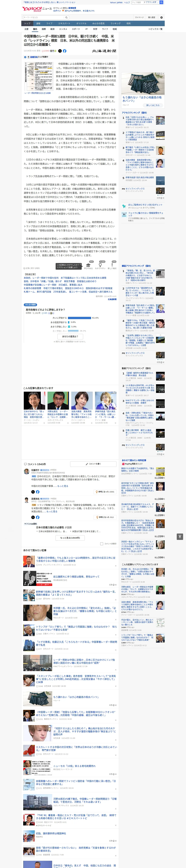Click コメントを書く button
The image size is (186, 868).
pos(93,464)
